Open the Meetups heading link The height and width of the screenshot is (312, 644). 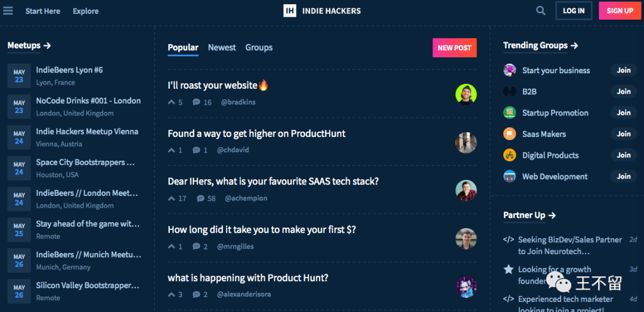pyautogui.click(x=29, y=45)
